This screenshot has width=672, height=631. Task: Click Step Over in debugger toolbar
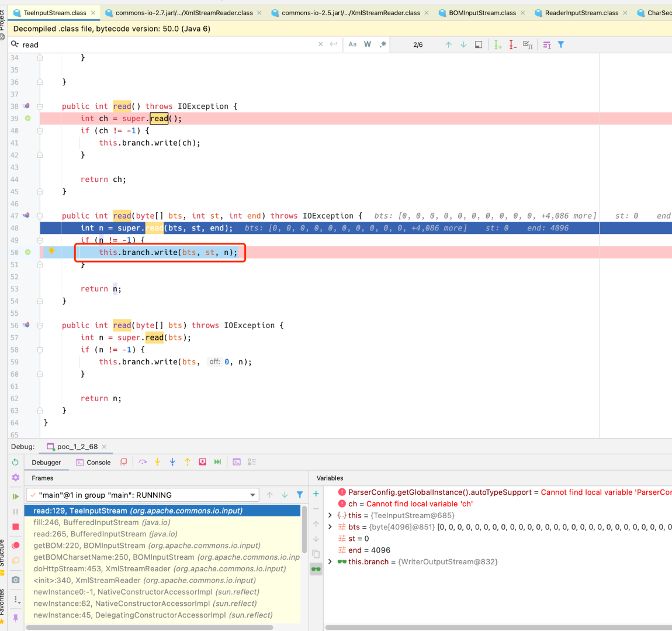point(143,462)
